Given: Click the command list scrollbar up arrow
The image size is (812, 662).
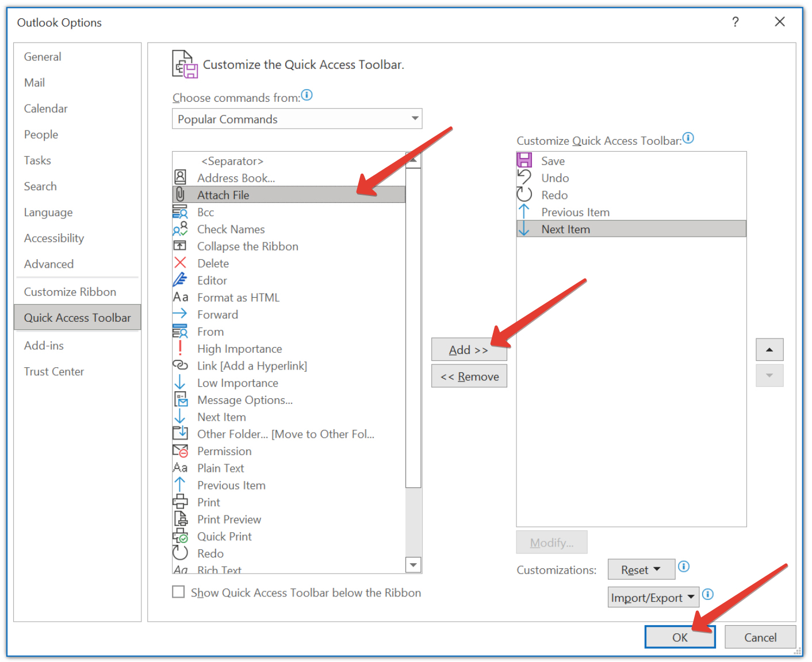Looking at the screenshot, I should tap(413, 160).
